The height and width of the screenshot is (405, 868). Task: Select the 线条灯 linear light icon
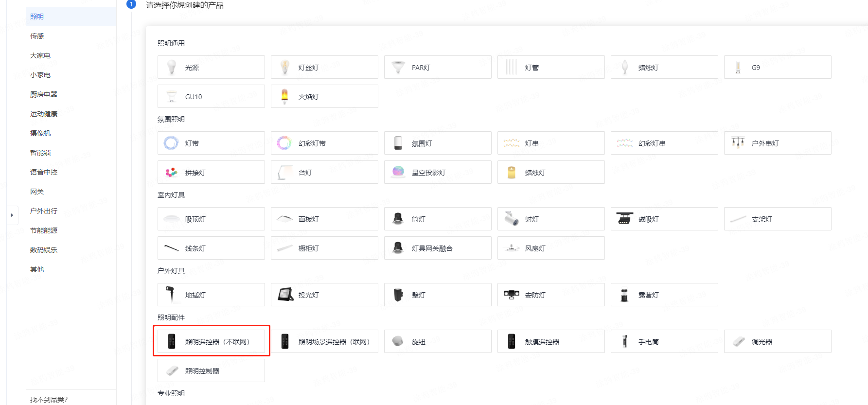coord(171,248)
